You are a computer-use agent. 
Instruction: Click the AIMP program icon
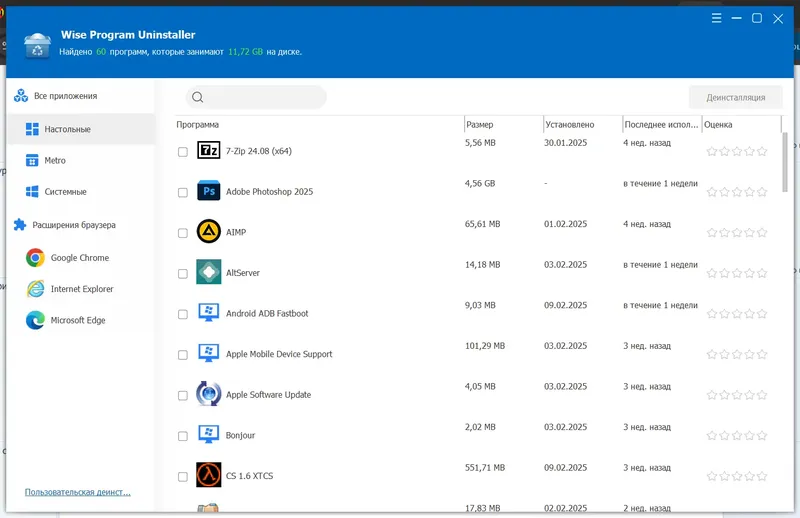click(x=209, y=231)
